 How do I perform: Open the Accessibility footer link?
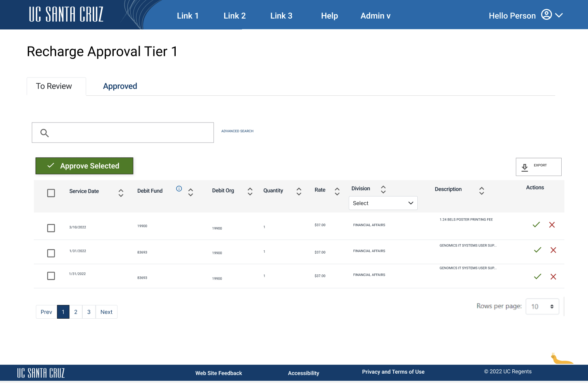[x=304, y=373]
